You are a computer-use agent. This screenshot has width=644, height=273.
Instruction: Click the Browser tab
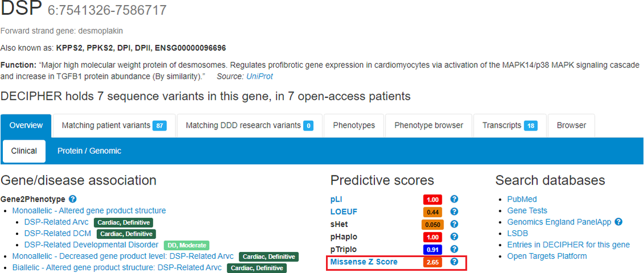coord(571,125)
